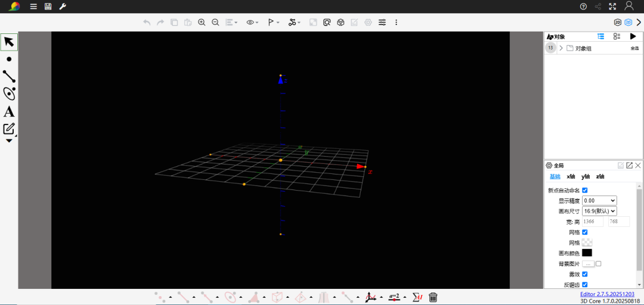This screenshot has width=644, height=305.
Task: Enter fullscreen mode from the top bar
Action: click(612, 7)
